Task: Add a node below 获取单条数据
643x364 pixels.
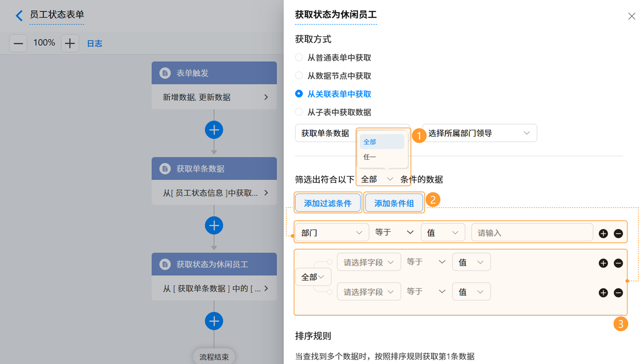Action: pyautogui.click(x=214, y=225)
